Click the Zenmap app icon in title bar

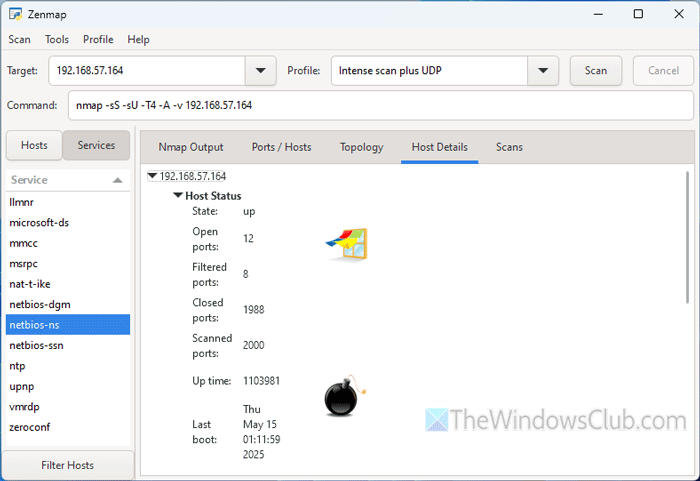tap(15, 14)
